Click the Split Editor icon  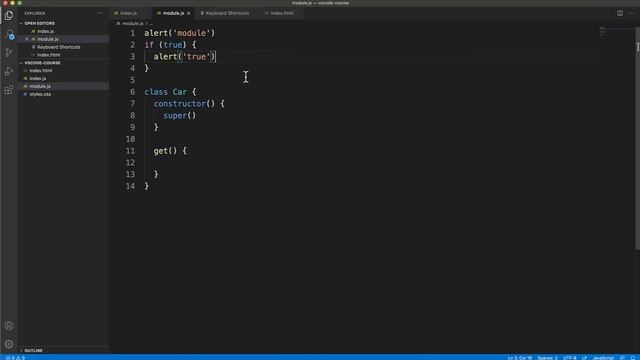[x=620, y=13]
